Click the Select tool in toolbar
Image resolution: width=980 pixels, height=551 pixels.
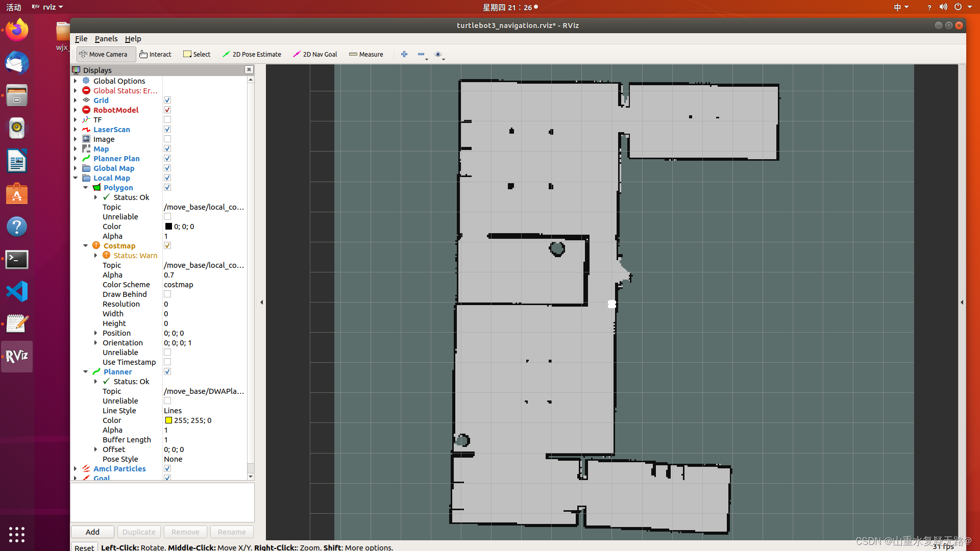click(197, 54)
